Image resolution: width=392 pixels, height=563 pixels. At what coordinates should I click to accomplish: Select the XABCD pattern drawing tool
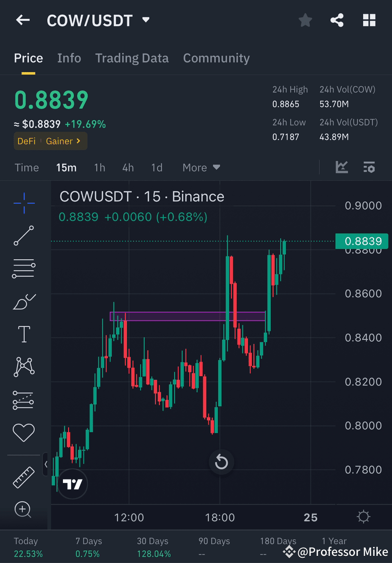coord(24,366)
